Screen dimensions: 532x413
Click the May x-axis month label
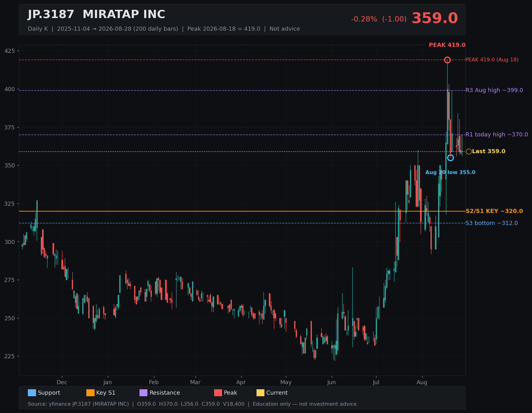(x=286, y=382)
